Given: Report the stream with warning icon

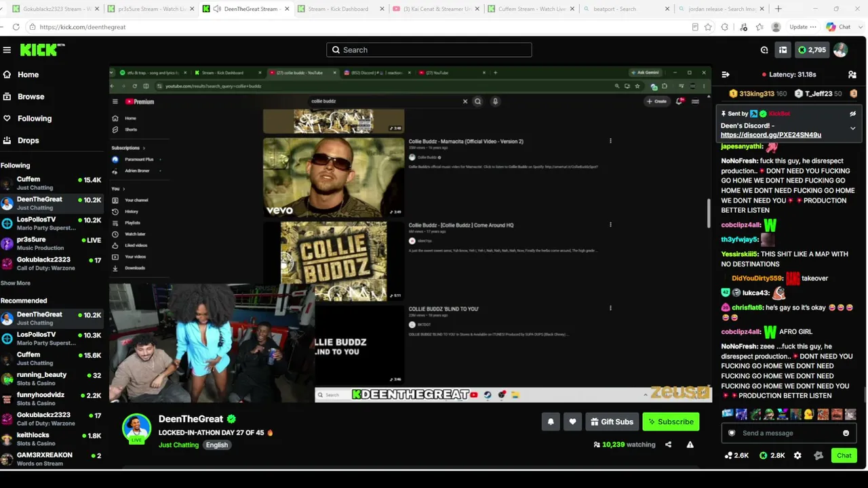Looking at the screenshot, I should (x=690, y=445).
